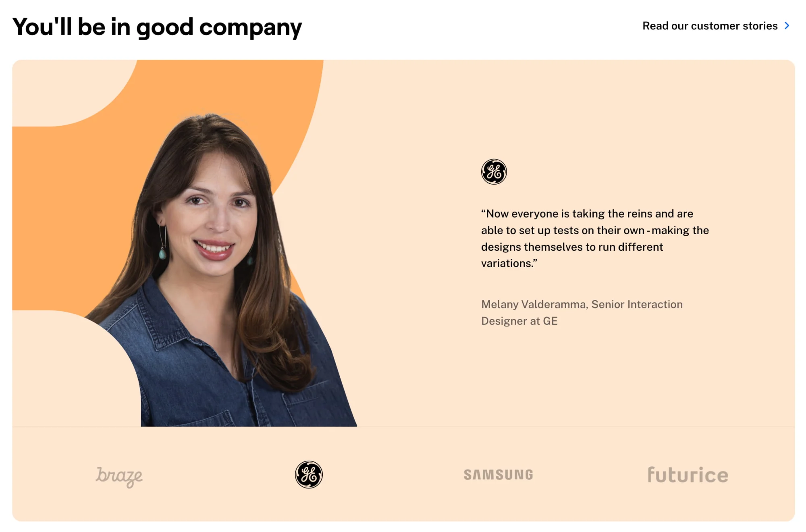Click the word "company" in the heading

250,28
